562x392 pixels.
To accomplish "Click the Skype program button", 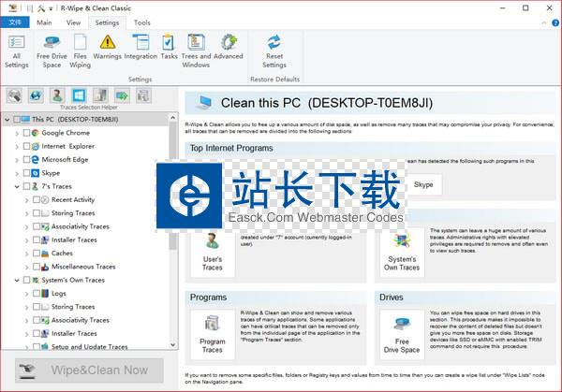I will (x=423, y=184).
